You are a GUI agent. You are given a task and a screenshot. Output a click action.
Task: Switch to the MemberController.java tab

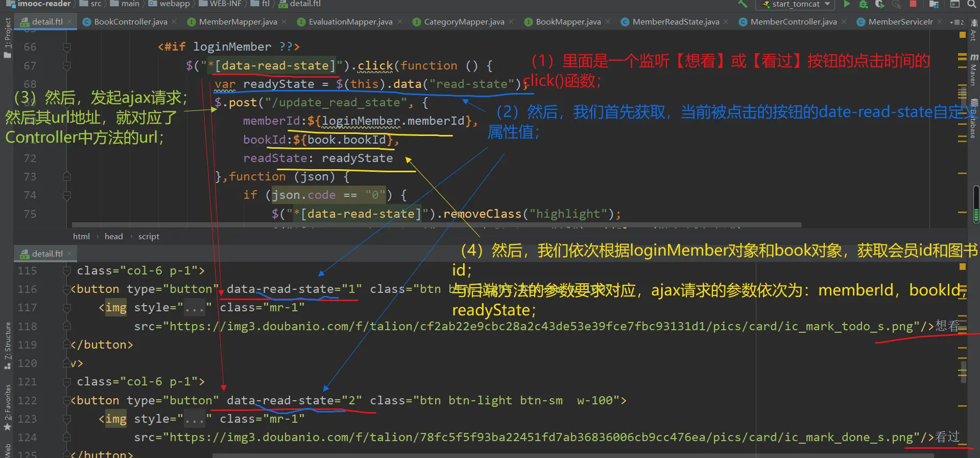794,21
